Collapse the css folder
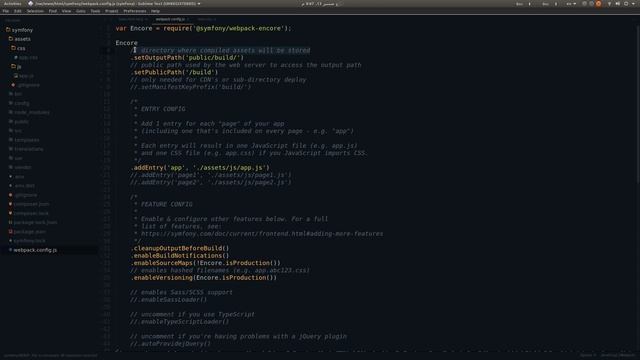Screen dimensions: 640x360 pos(21,48)
